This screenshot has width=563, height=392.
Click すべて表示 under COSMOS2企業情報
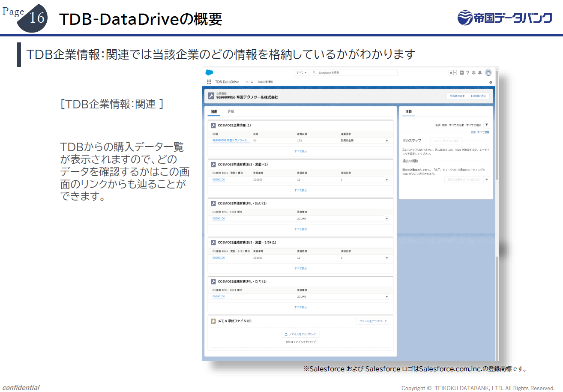click(301, 151)
